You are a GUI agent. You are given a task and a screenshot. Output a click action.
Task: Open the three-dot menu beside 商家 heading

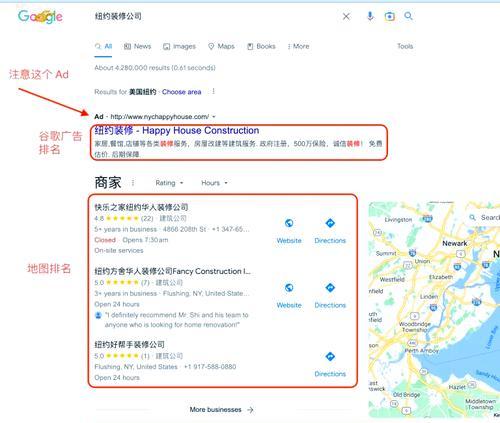point(133,183)
